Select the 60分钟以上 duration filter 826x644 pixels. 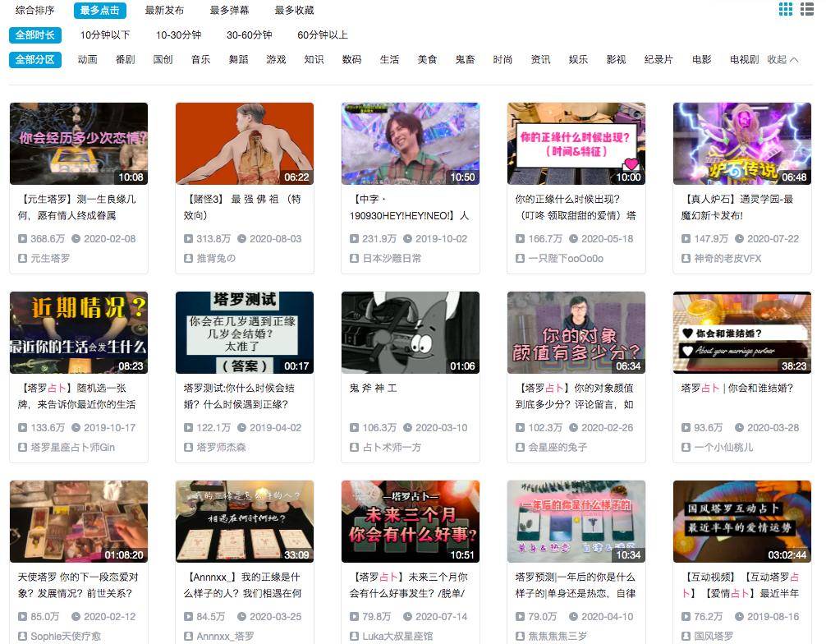(322, 35)
